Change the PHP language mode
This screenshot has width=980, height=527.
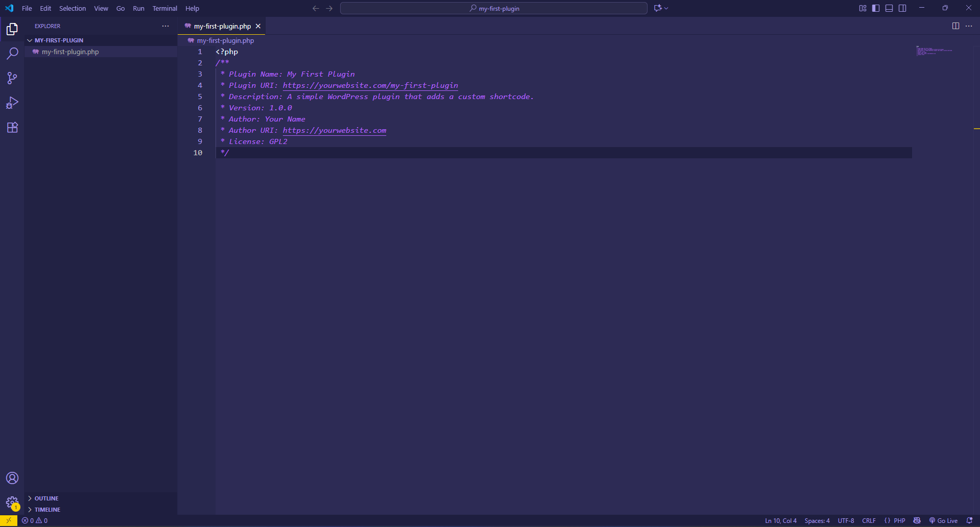click(899, 521)
